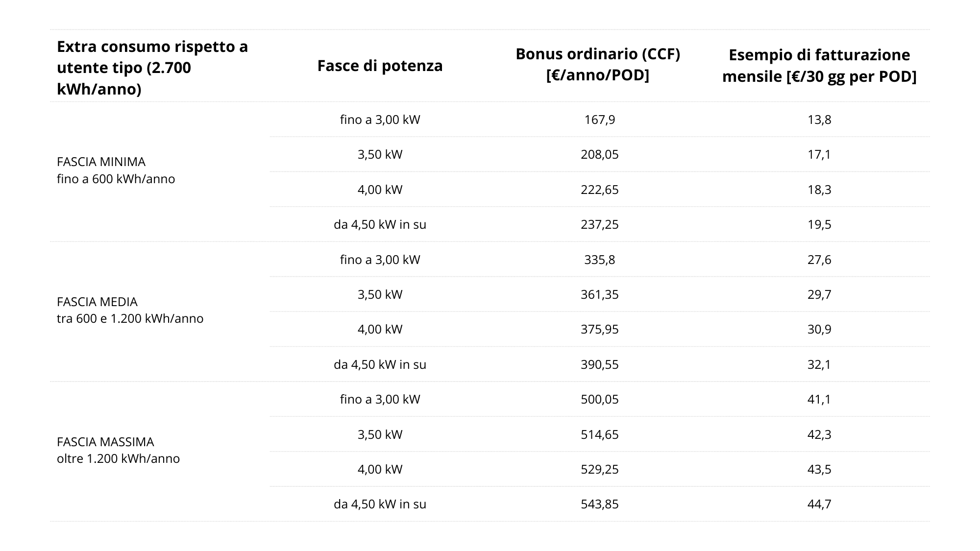Click the monthly billing value 42,3

click(x=819, y=434)
